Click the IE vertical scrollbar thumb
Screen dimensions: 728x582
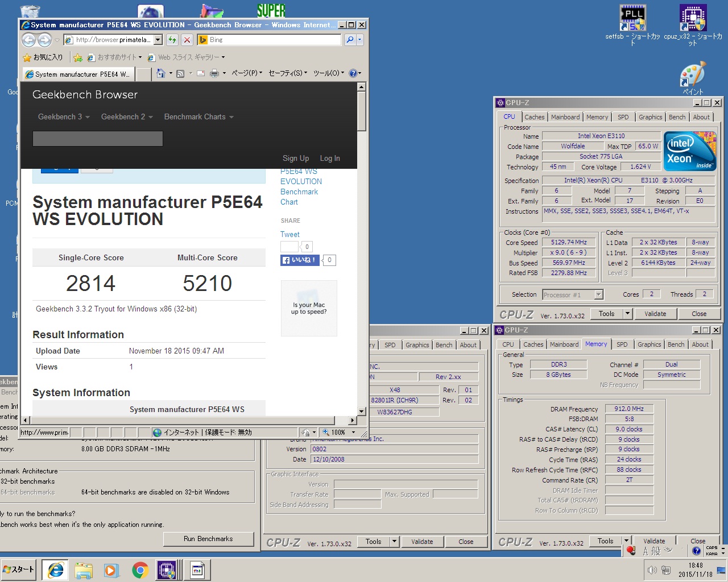click(361, 111)
